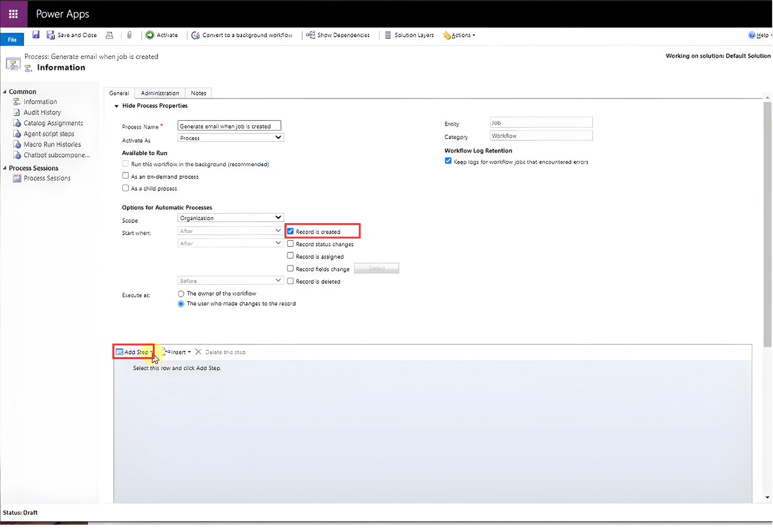Image resolution: width=773 pixels, height=532 pixels.
Task: Click Show Dependencies label
Action: coord(343,35)
